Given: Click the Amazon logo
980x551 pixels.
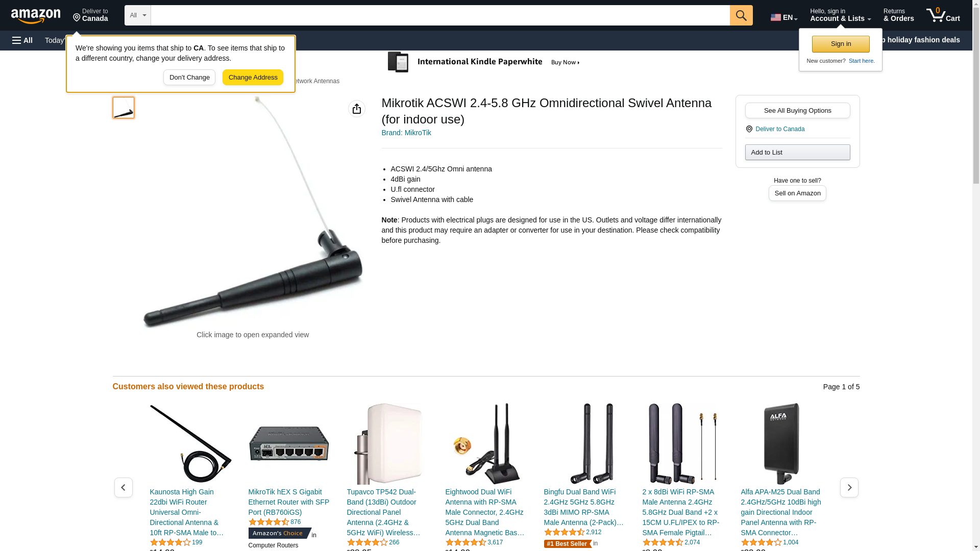Looking at the screenshot, I should tap(36, 16).
